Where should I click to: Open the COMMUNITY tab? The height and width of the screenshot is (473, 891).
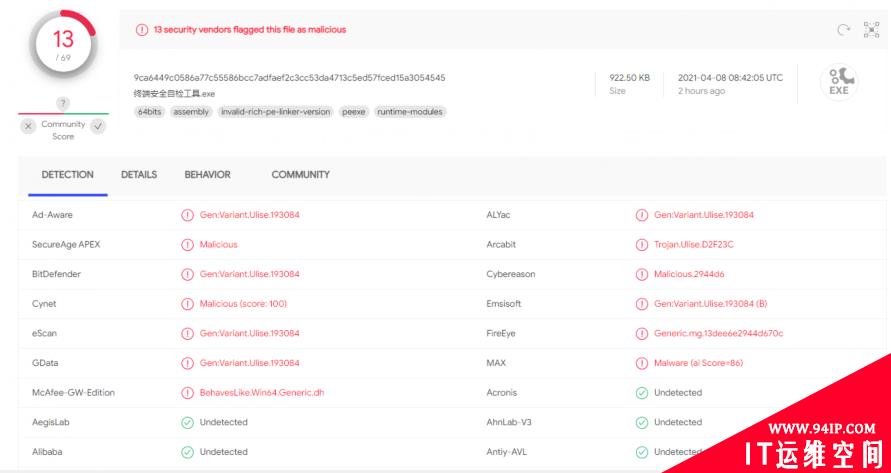[x=301, y=175]
